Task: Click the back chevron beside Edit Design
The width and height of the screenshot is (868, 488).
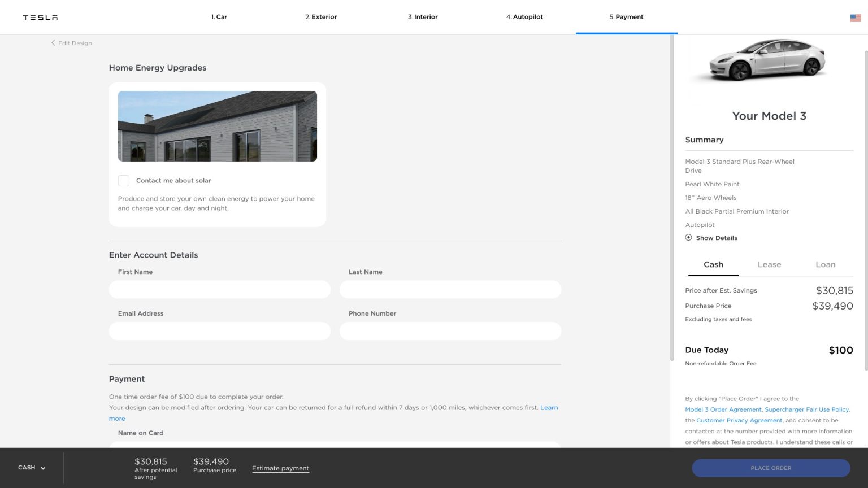Action: [x=53, y=43]
